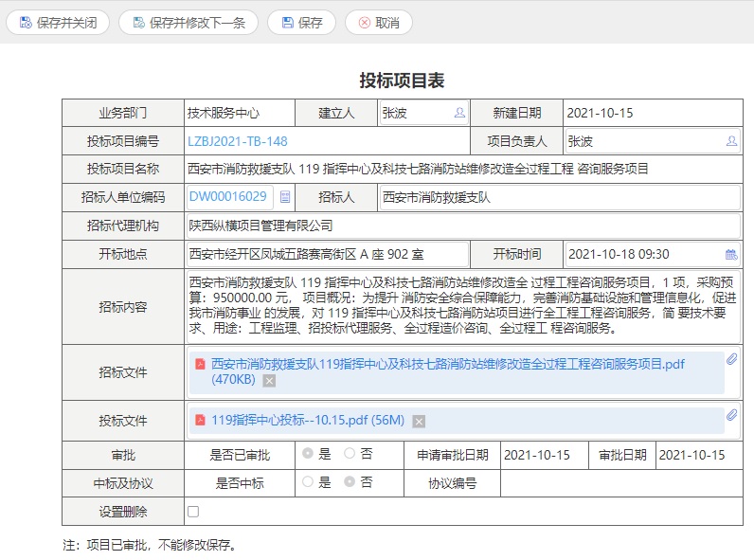Image resolution: width=754 pixels, height=560 pixels.
Task: Click the 取消 button
Action: tap(379, 23)
